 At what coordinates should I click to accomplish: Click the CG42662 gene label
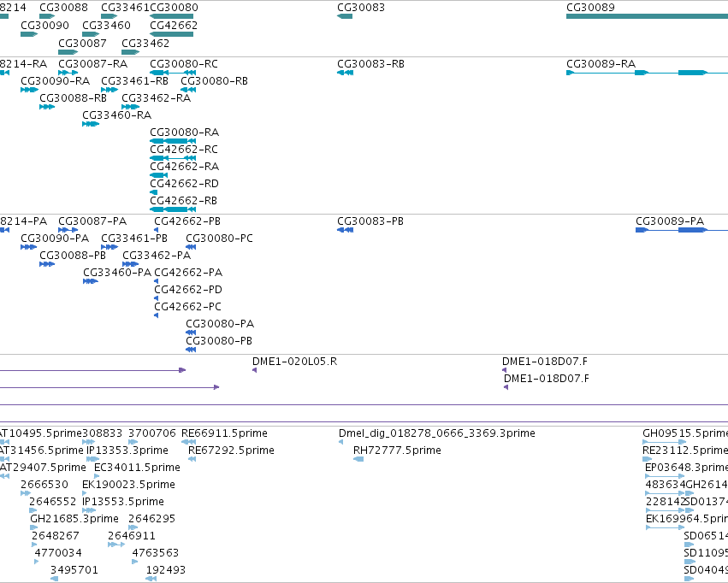click(174, 25)
